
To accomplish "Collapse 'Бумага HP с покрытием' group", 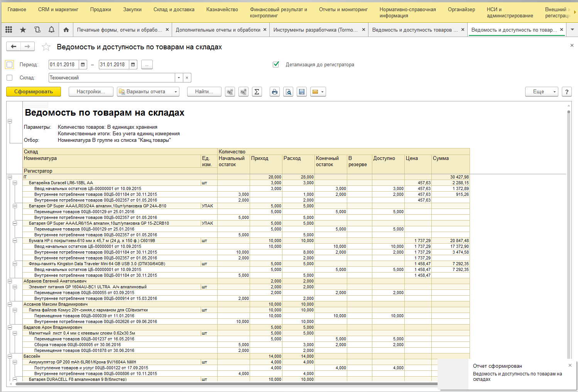I will pyautogui.click(x=15, y=241).
